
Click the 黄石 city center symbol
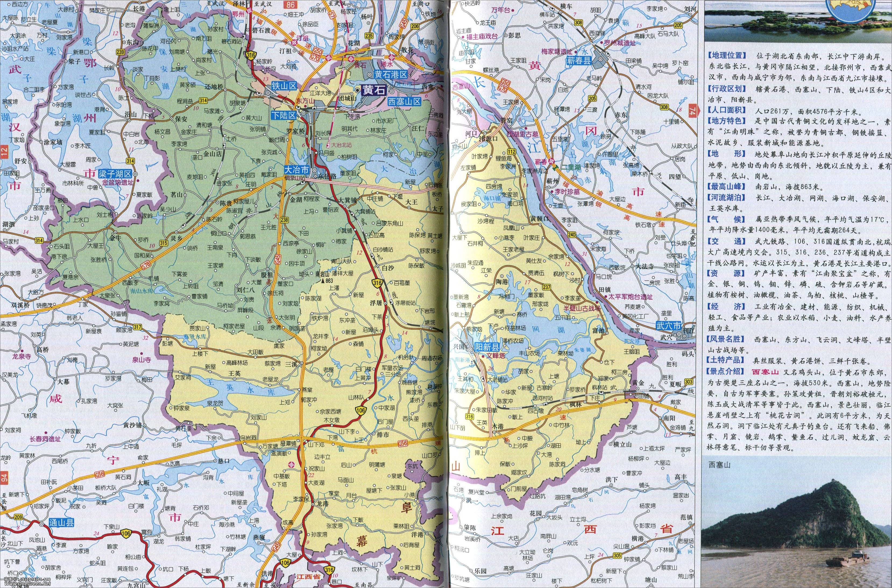pos(357,90)
